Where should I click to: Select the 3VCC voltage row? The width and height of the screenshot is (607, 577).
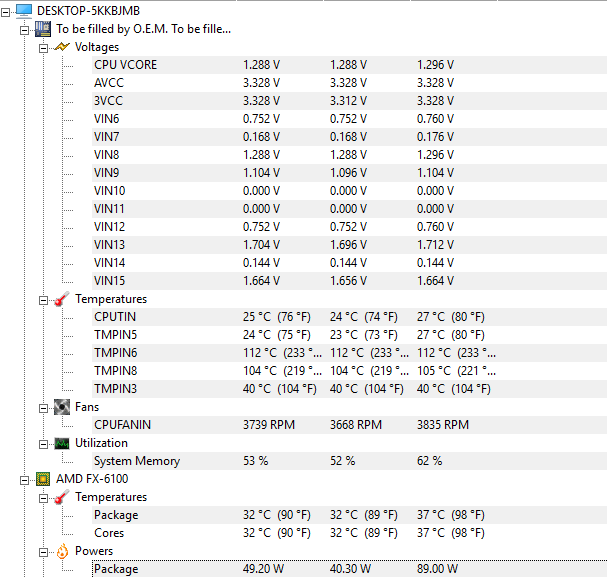coord(350,101)
